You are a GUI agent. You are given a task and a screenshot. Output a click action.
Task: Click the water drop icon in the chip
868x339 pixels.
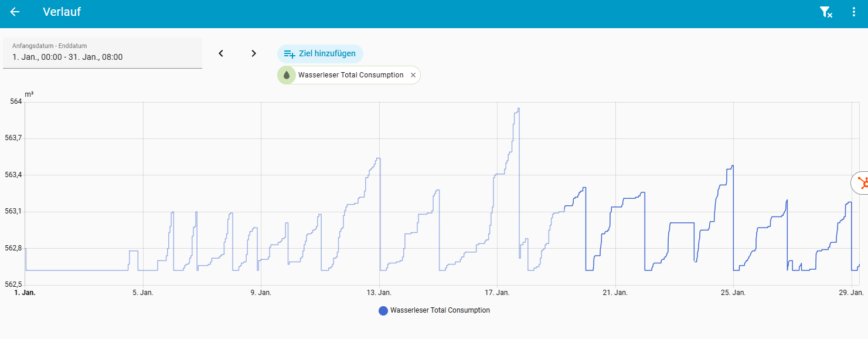[x=287, y=75]
